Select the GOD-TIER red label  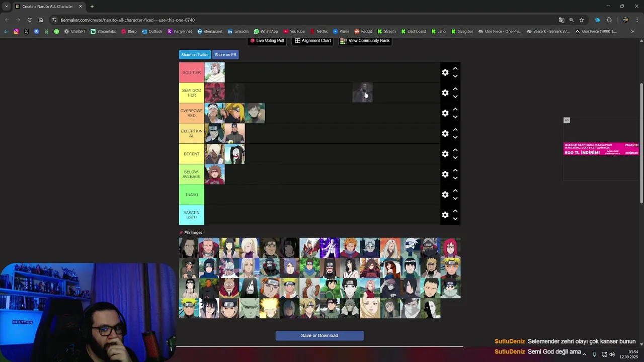point(192,72)
